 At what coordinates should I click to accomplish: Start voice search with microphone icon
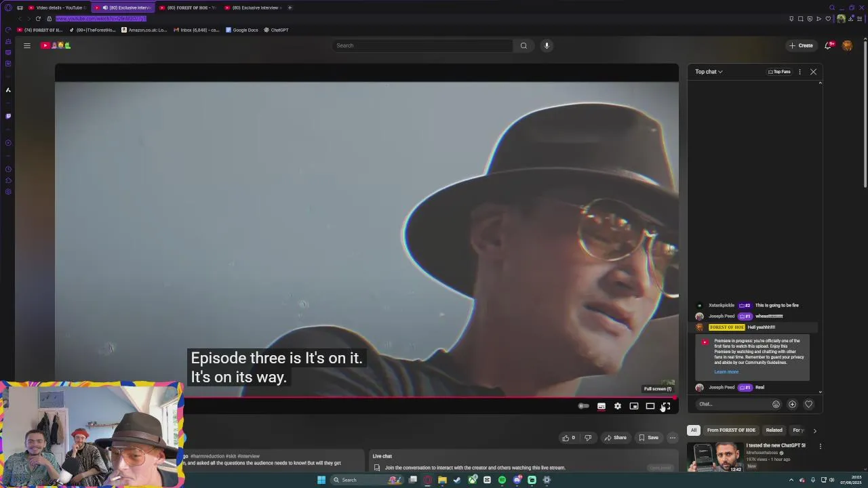pos(547,45)
